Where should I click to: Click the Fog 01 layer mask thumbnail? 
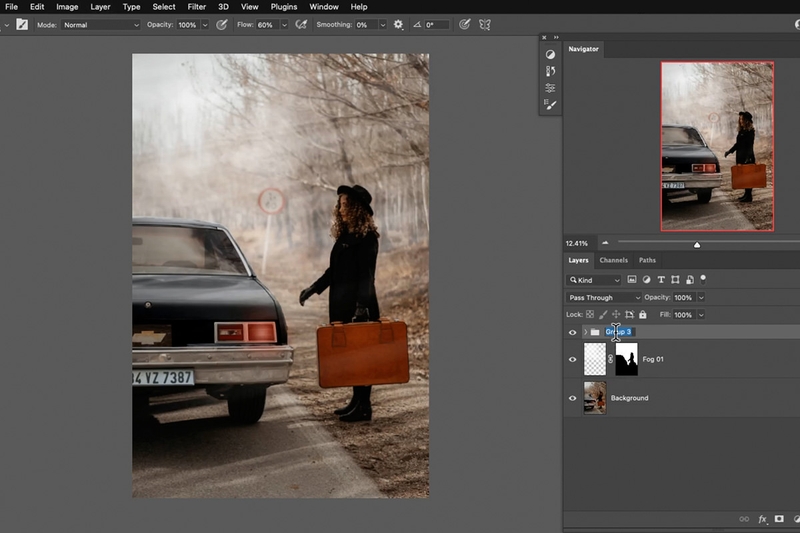(x=627, y=359)
